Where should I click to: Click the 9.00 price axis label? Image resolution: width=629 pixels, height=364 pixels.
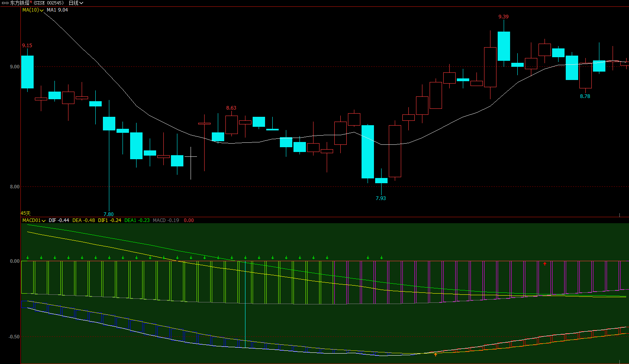click(x=14, y=67)
